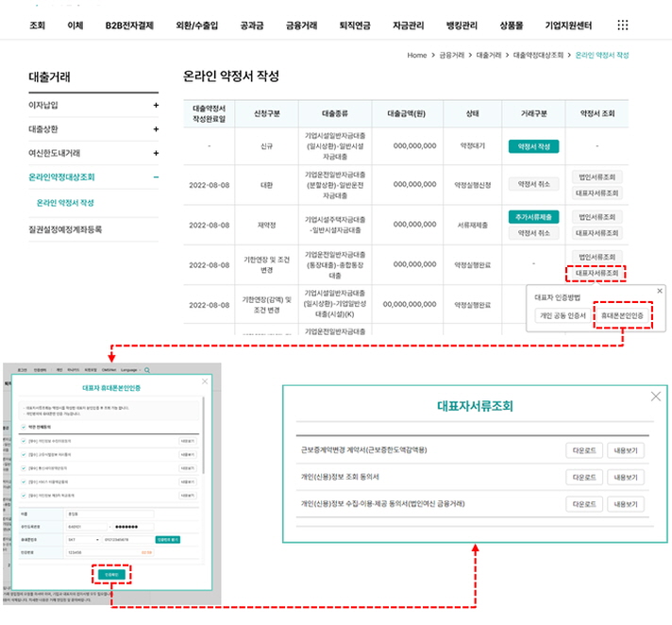This screenshot has width=672, height=625.
Task: Open the 금융거래 top menu
Action: coord(302,25)
